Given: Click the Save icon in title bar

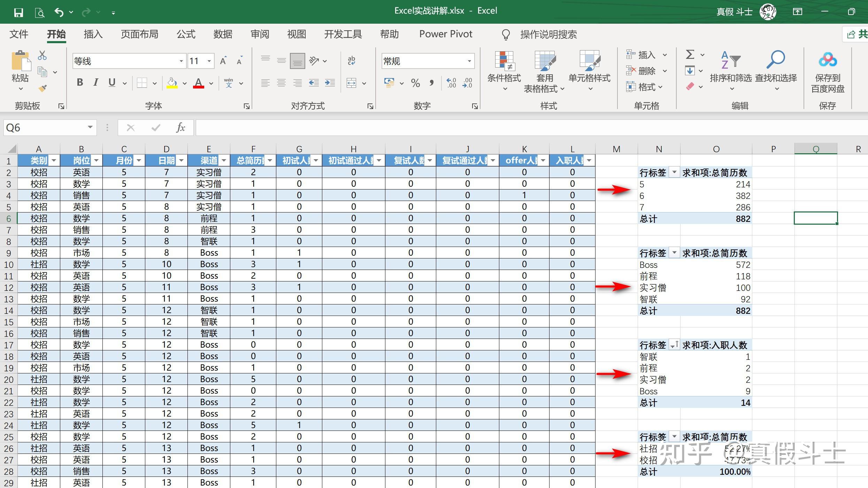Looking at the screenshot, I should 18,13.
